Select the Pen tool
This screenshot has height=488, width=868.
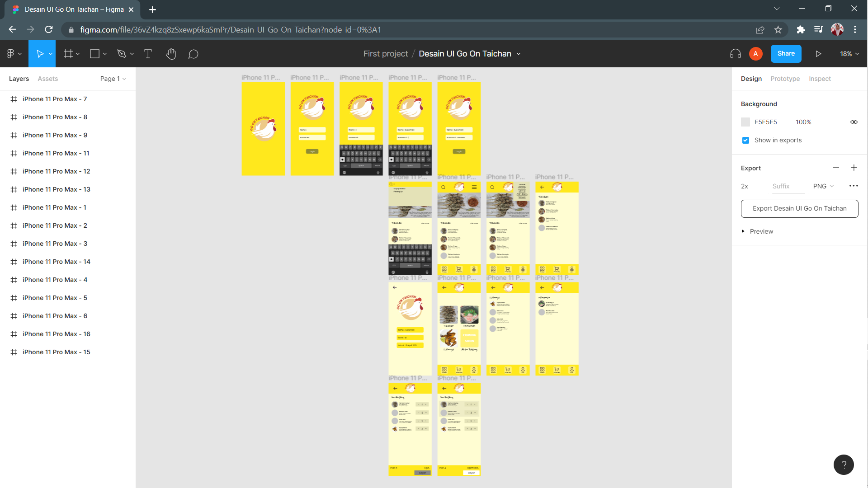coord(123,54)
